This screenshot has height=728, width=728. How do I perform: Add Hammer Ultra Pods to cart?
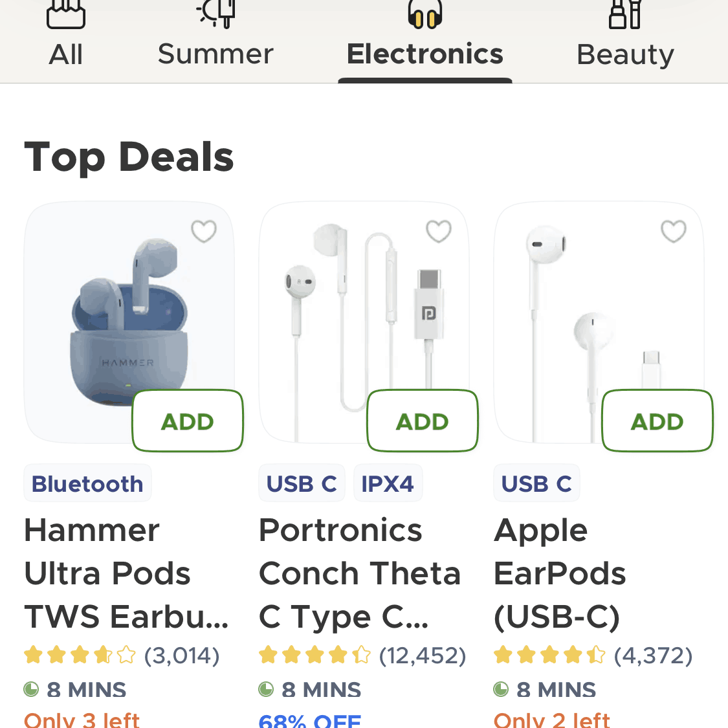pyautogui.click(x=188, y=421)
